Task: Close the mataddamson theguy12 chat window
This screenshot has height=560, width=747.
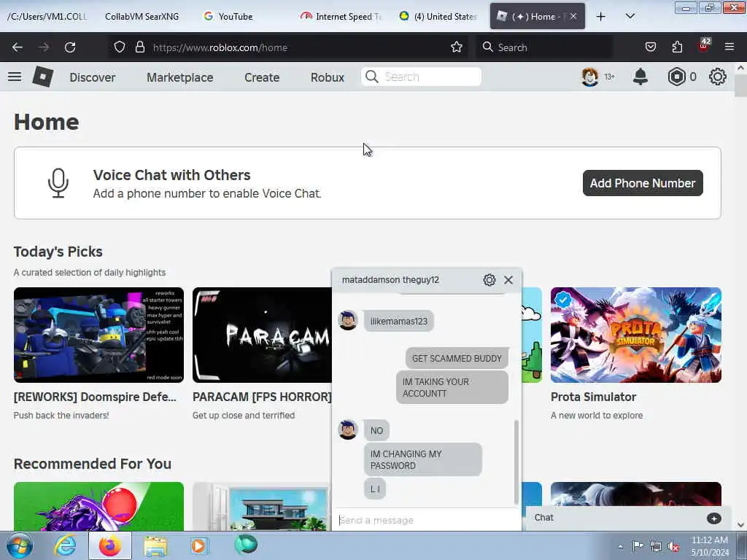Action: click(x=508, y=280)
